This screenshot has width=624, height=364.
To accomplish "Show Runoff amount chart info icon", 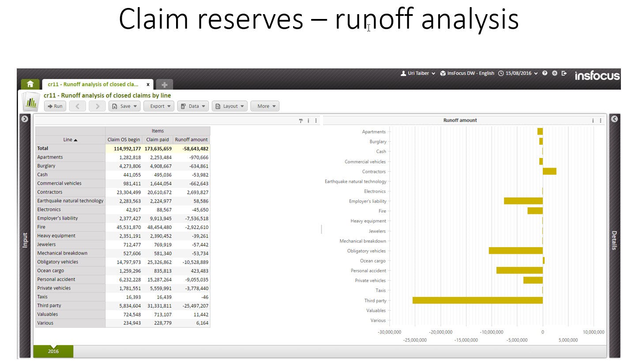I will 593,120.
